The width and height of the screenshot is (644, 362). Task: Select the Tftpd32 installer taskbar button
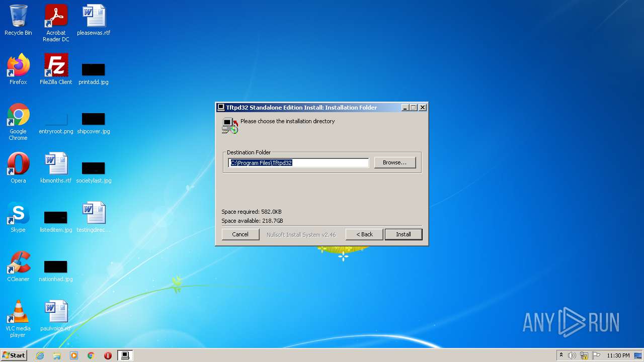tap(125, 355)
